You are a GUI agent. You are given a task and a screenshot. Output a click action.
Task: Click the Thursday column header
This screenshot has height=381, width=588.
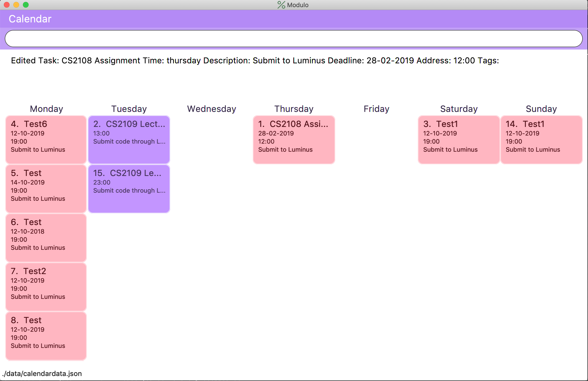pyautogui.click(x=294, y=109)
